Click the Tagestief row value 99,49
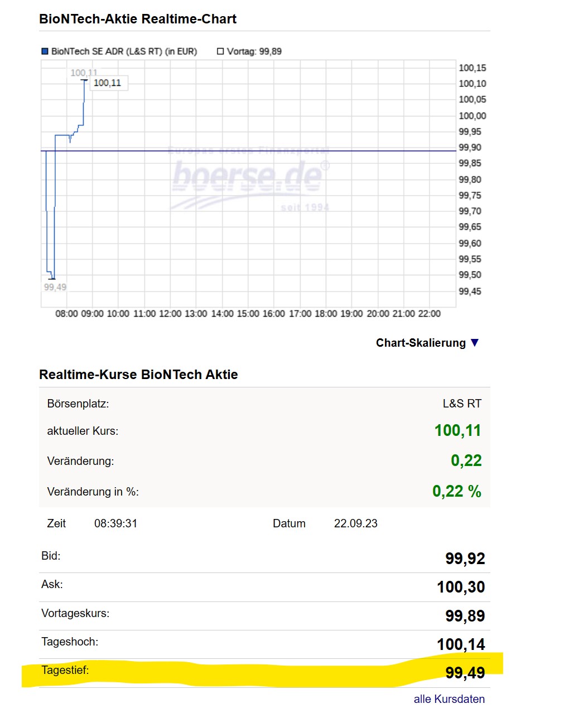The height and width of the screenshot is (728, 588). coord(465,673)
